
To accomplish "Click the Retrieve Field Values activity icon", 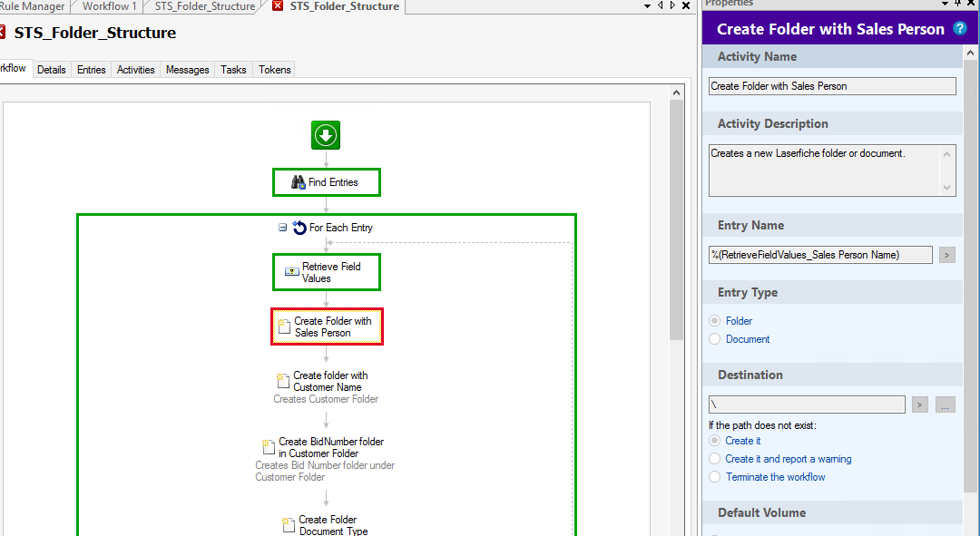I will 292,271.
